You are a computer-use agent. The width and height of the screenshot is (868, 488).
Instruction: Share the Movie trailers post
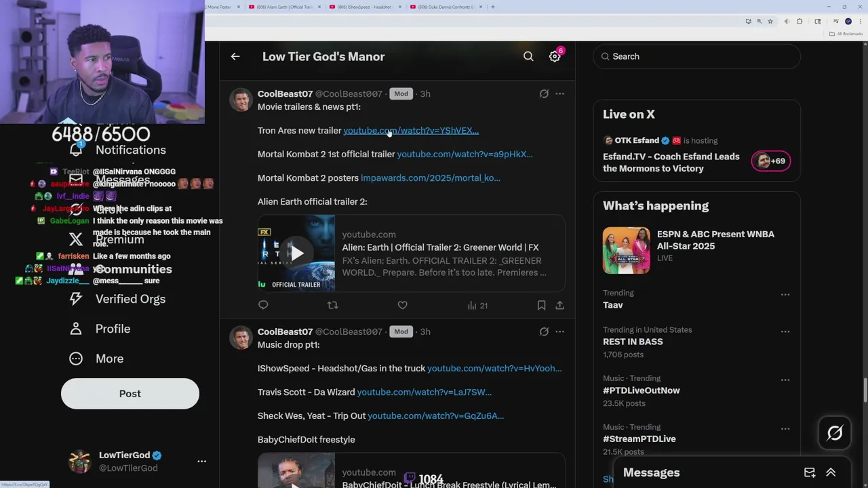click(559, 305)
